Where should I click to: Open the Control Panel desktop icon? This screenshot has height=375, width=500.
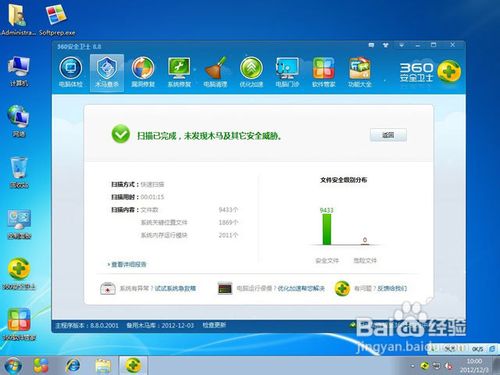[x=19, y=224]
